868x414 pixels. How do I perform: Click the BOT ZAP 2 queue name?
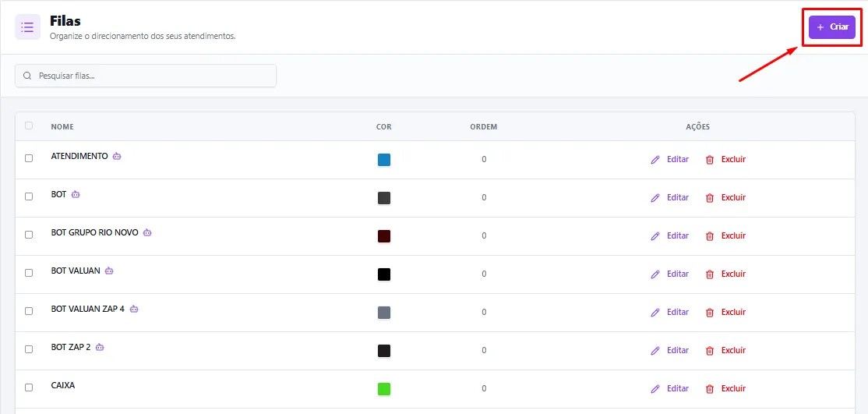point(71,348)
